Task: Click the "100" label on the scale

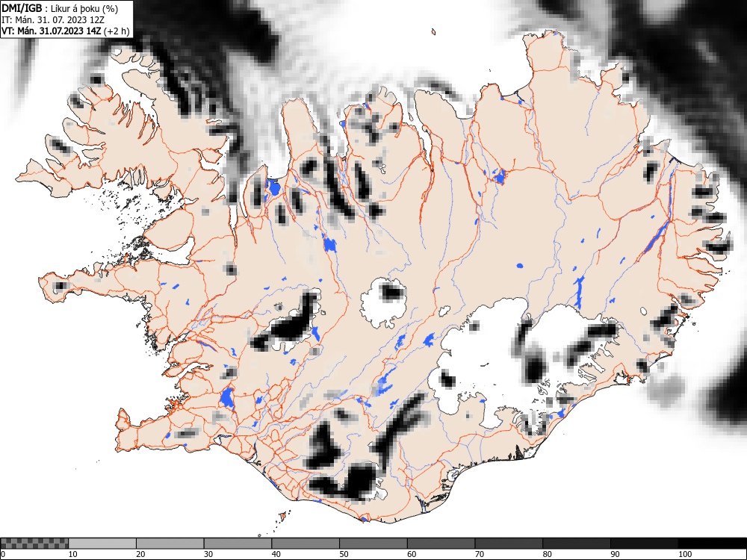Action: click(x=684, y=554)
